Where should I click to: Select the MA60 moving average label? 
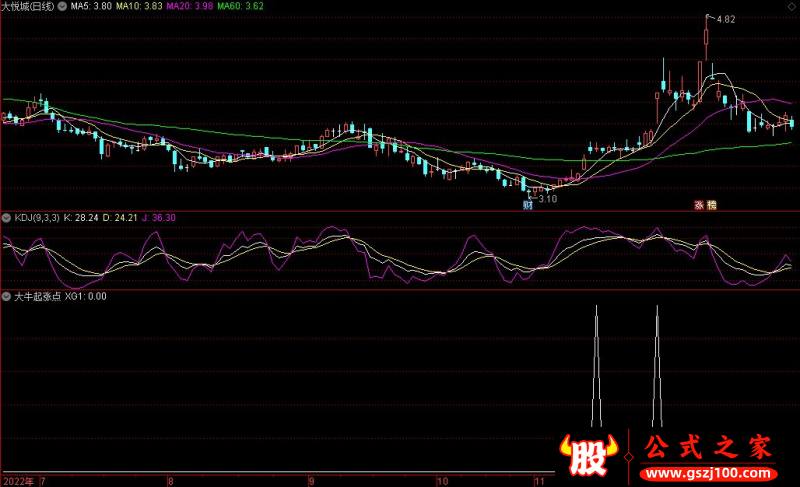pyautogui.click(x=240, y=6)
